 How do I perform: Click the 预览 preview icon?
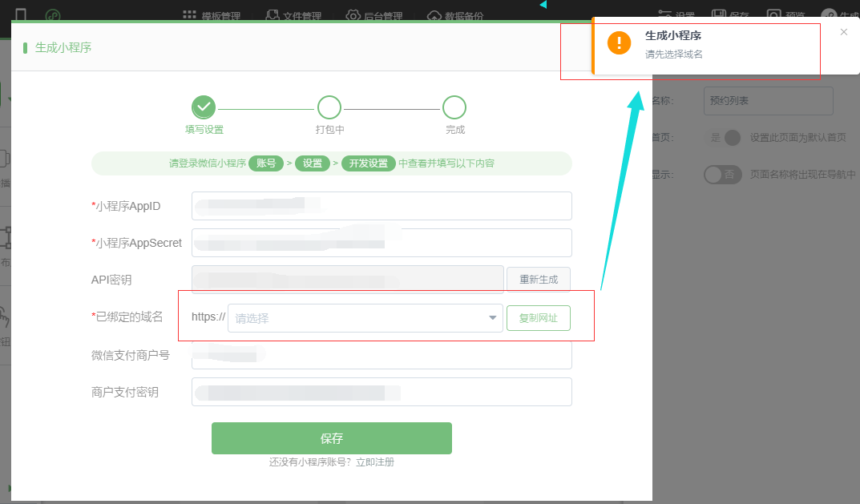coord(773,14)
